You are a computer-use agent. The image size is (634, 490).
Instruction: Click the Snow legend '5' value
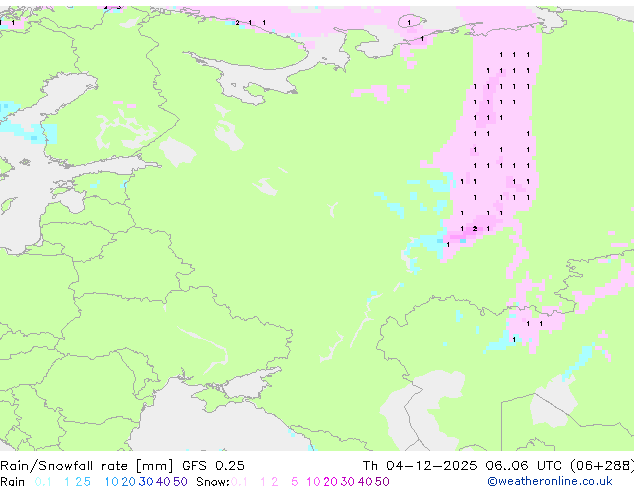click(295, 482)
